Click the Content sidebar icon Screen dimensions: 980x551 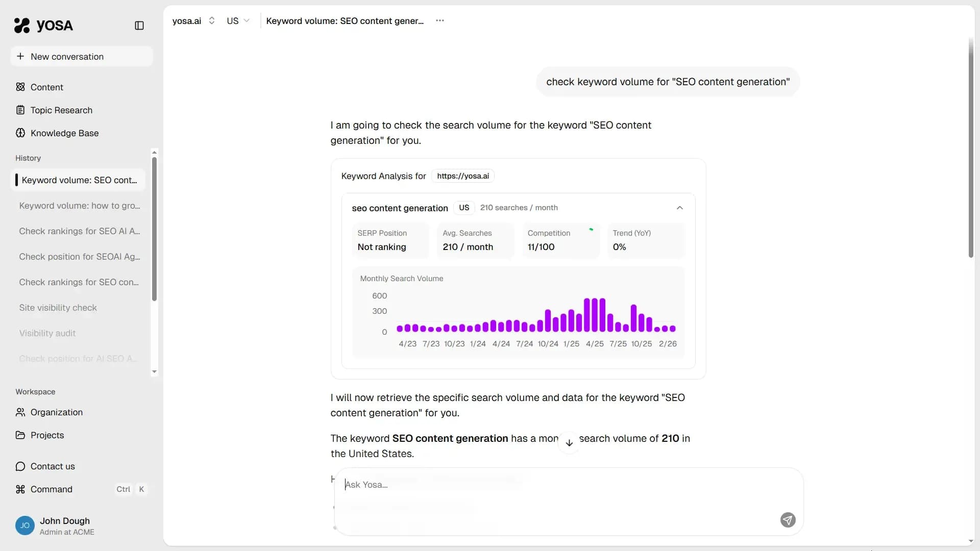point(20,87)
